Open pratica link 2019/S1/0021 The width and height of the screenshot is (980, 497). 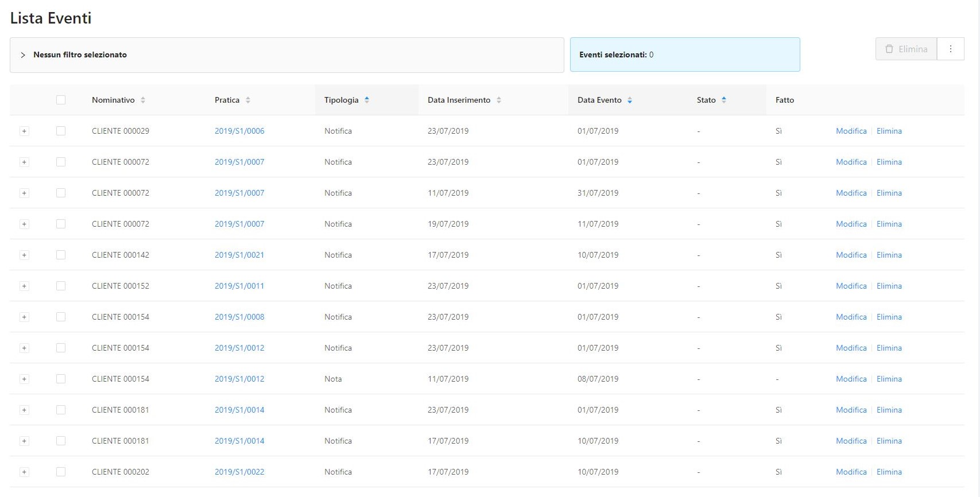tap(239, 255)
